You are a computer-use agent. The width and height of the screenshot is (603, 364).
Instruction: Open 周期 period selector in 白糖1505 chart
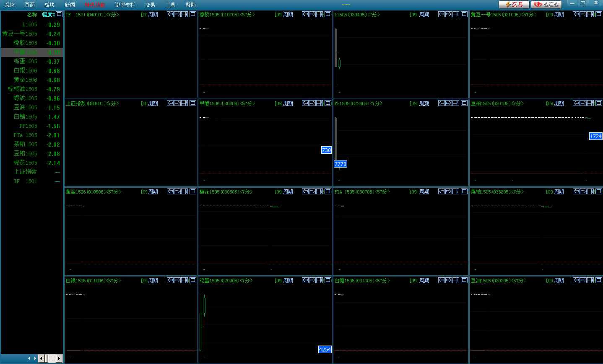point(424,281)
